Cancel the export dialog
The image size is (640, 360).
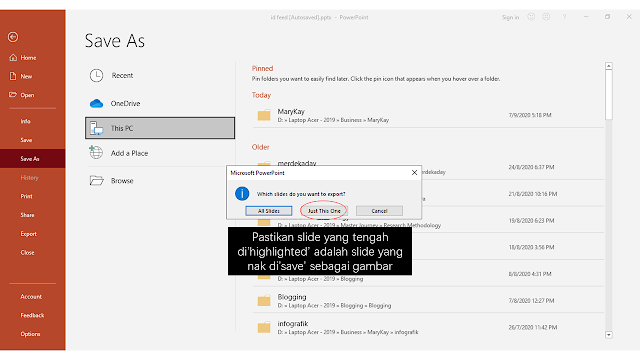tap(379, 211)
